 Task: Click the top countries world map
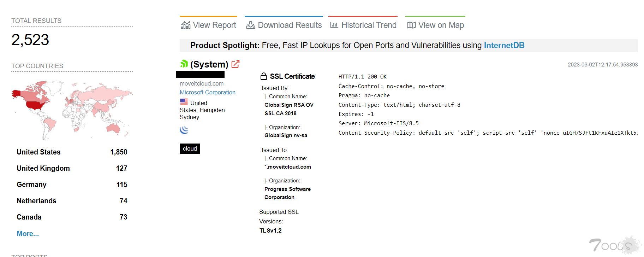point(72,110)
